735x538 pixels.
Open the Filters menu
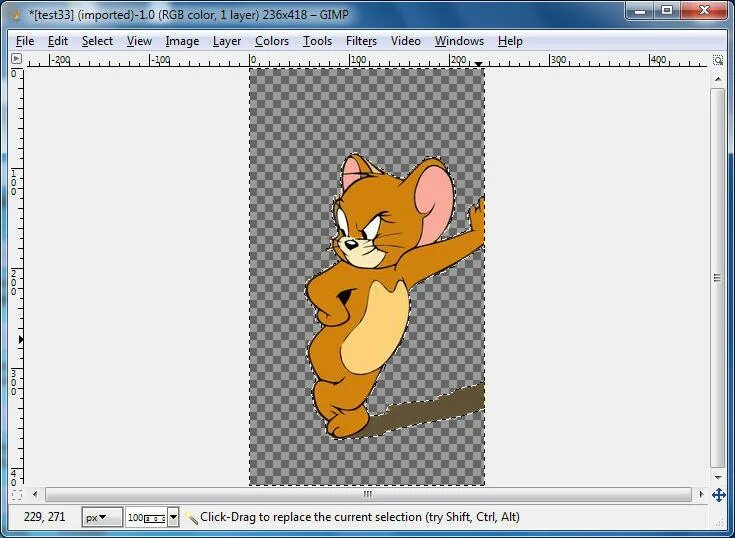click(361, 41)
